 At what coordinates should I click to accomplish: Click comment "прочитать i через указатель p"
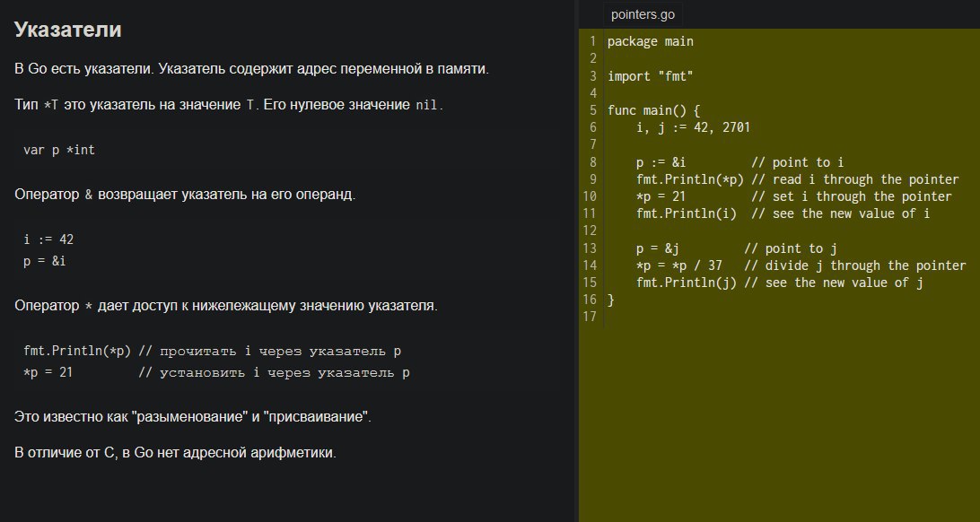pyautogui.click(x=269, y=351)
